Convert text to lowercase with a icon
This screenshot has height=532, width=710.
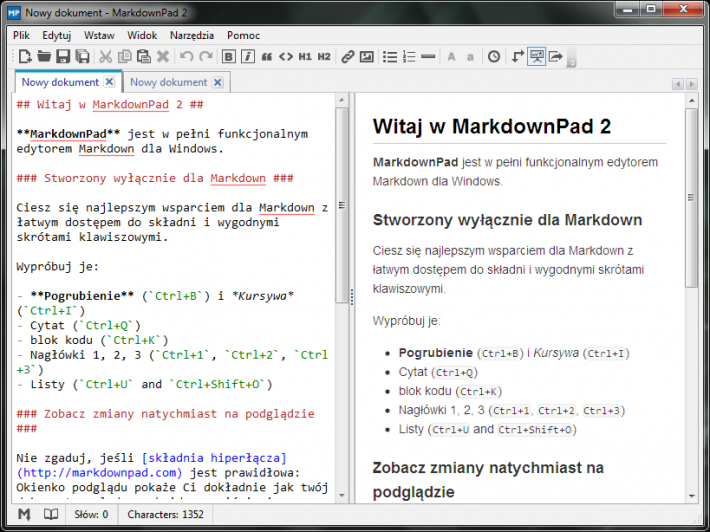470,57
